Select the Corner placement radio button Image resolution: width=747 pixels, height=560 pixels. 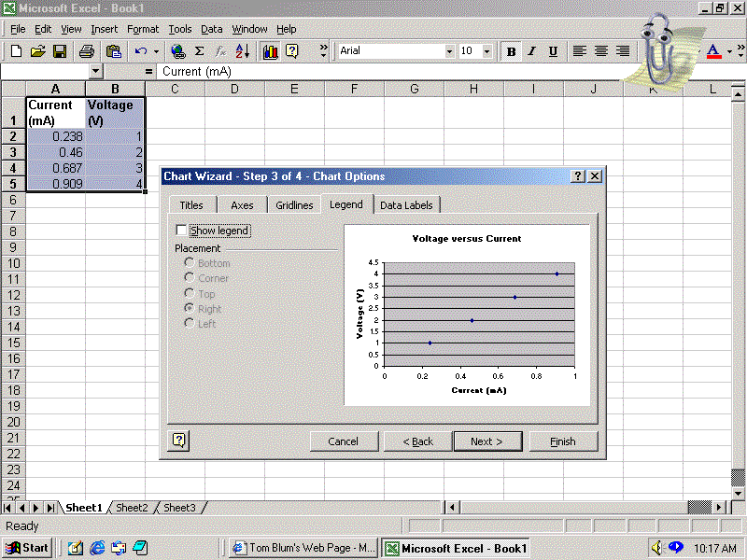tap(190, 277)
